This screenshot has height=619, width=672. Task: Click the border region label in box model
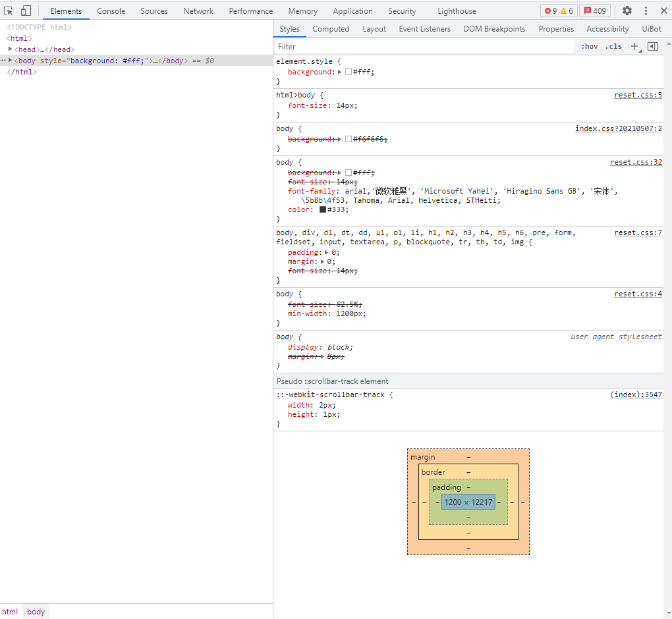(x=433, y=472)
